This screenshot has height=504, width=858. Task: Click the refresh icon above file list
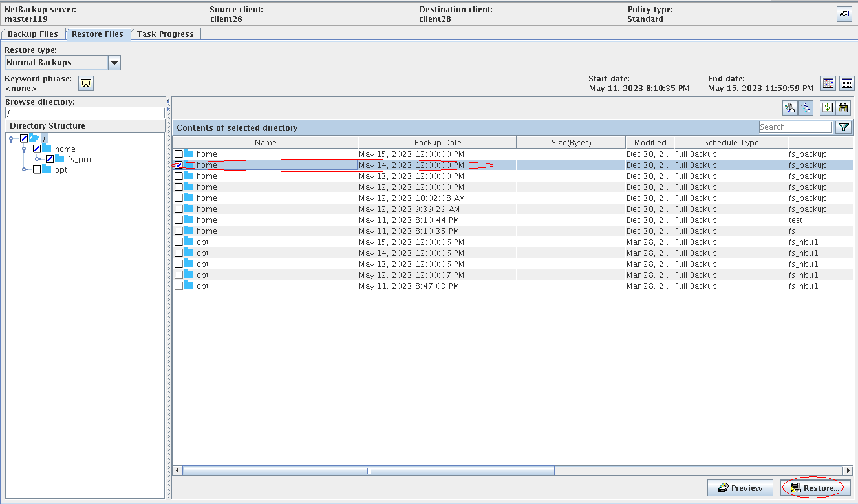827,108
